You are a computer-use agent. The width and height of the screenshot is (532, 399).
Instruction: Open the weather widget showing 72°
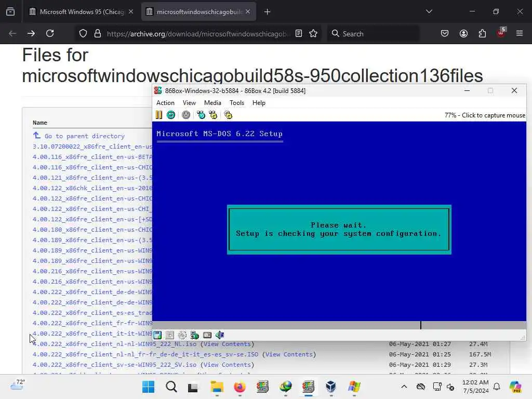(18, 385)
